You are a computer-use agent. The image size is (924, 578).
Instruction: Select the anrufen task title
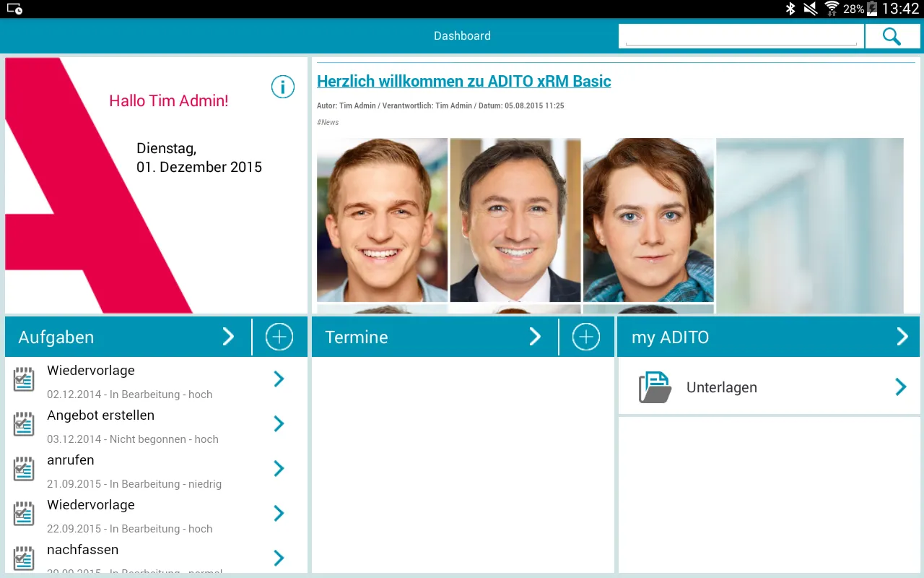(71, 460)
